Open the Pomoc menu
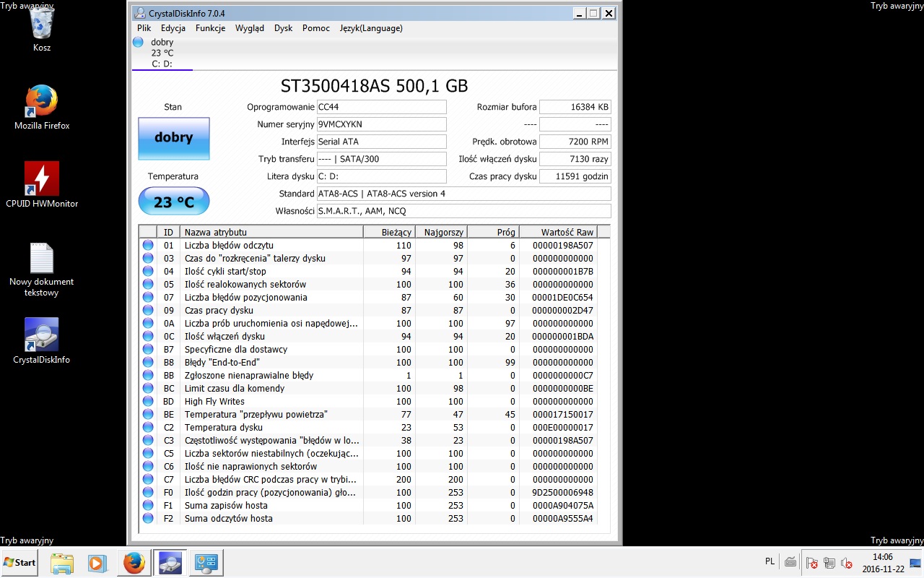The height and width of the screenshot is (578, 924). [x=316, y=28]
